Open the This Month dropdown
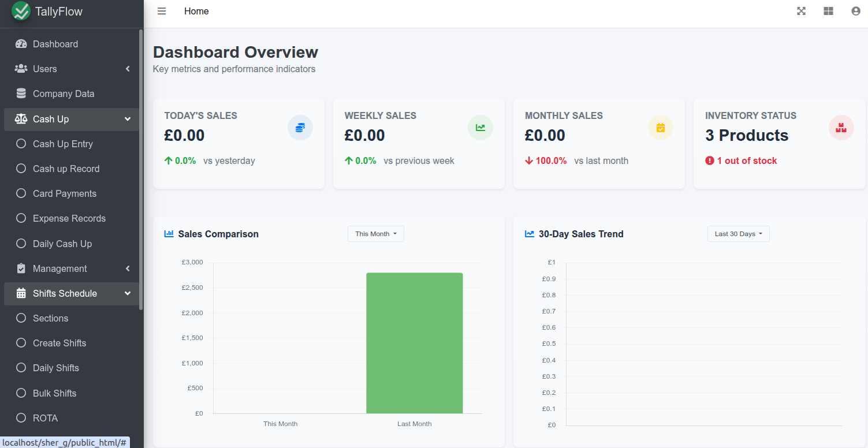 tap(375, 234)
